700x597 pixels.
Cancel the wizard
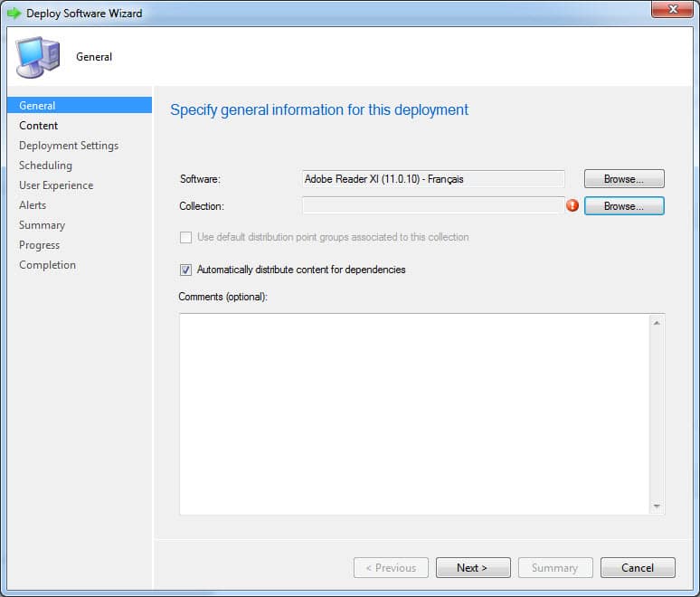tap(638, 567)
